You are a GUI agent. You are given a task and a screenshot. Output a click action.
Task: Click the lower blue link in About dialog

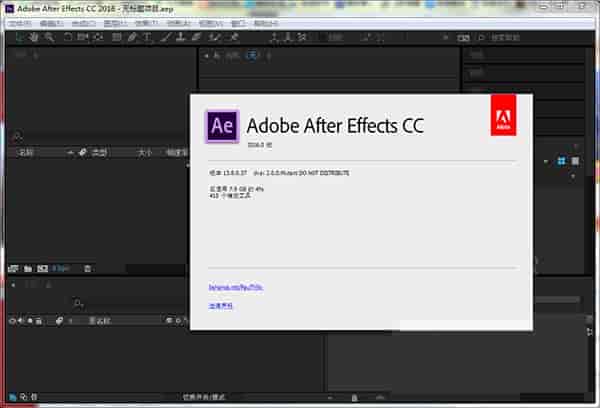coord(221,307)
